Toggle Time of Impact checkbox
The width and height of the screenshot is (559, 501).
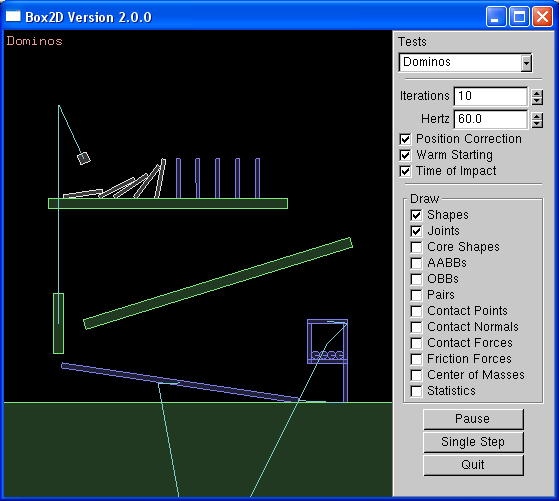coord(405,171)
